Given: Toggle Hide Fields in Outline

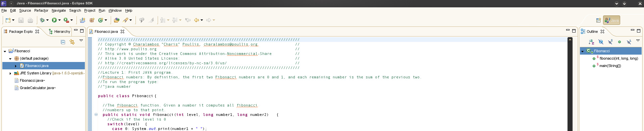Looking at the screenshot, I should (x=601, y=42).
